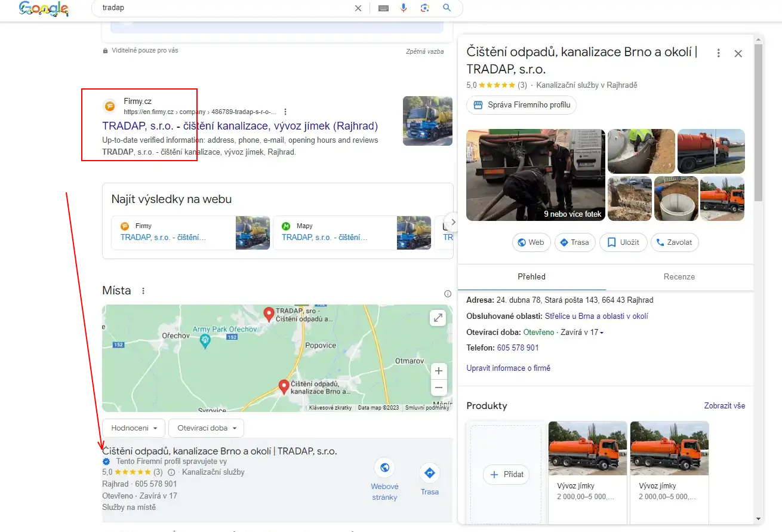This screenshot has height=532, width=782.
Task: Open Otevírací doba filter dropdown
Action: [207, 428]
